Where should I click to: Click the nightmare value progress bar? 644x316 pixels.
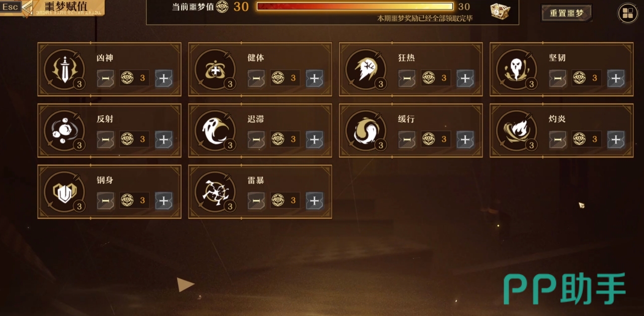(x=355, y=6)
